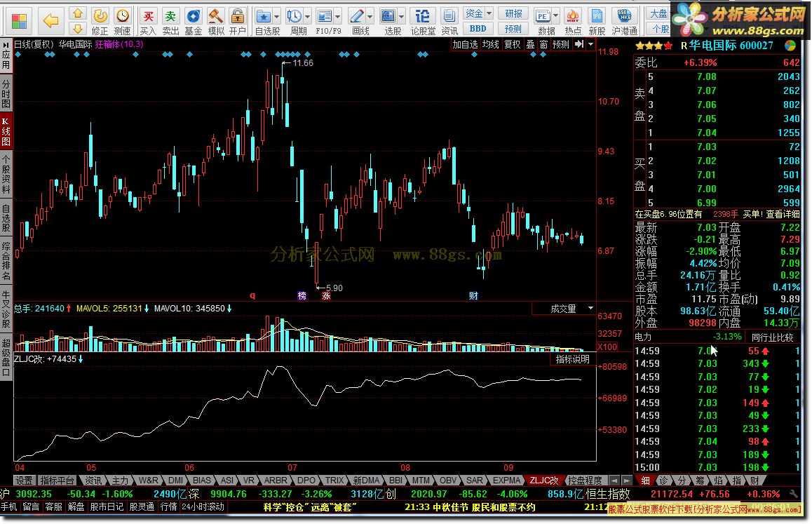Click the 同行业比较 industry comparison button

tap(773, 337)
